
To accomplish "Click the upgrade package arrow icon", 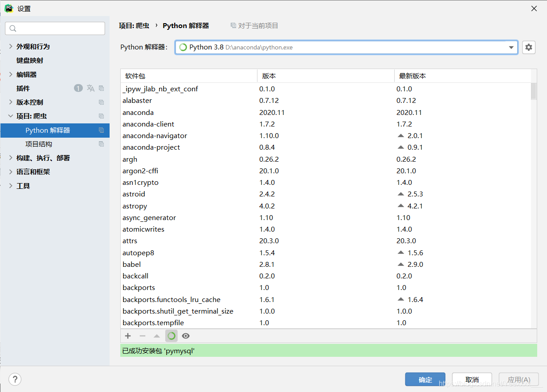I will [x=157, y=336].
